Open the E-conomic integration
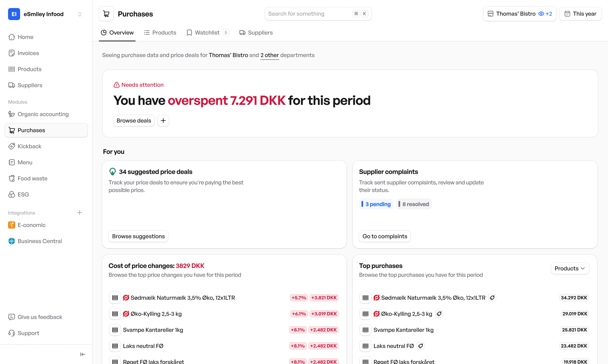 point(31,225)
